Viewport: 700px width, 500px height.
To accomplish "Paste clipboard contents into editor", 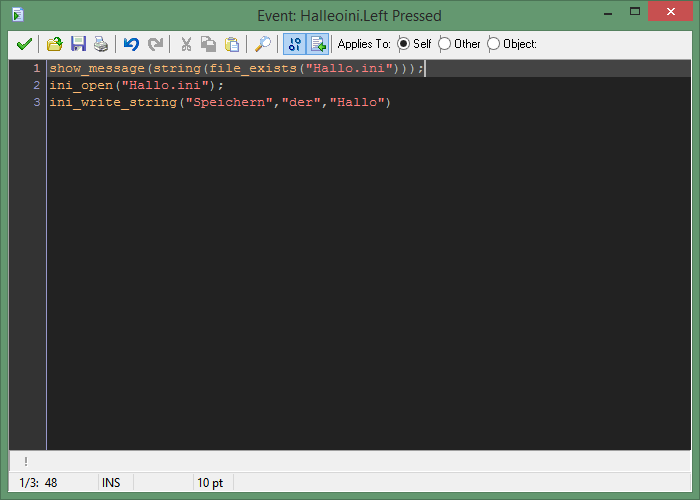I will point(232,44).
